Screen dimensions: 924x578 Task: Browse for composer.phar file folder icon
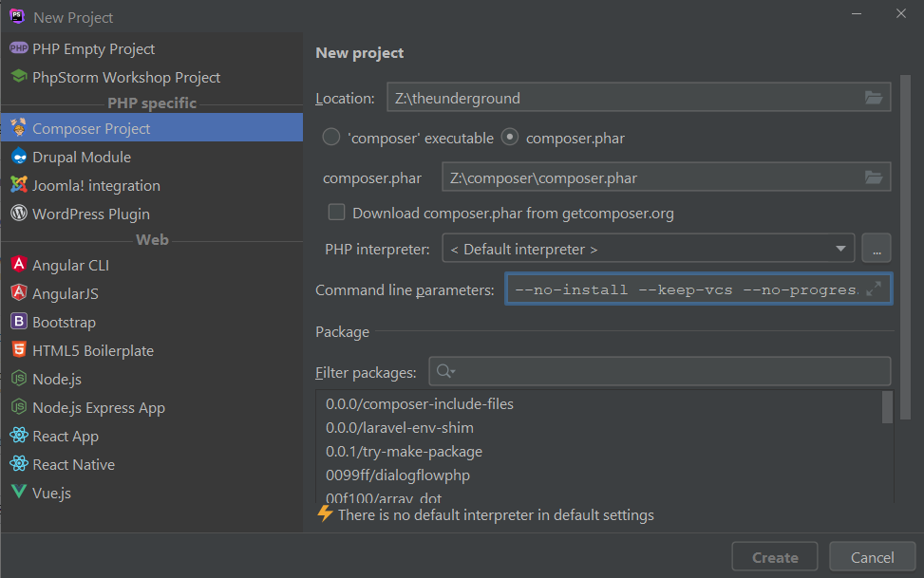pyautogui.click(x=874, y=177)
